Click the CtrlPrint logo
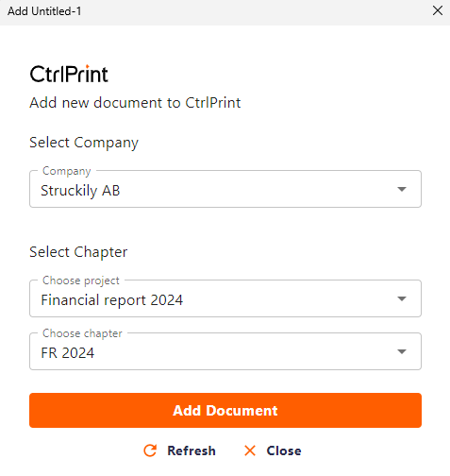 click(x=69, y=75)
